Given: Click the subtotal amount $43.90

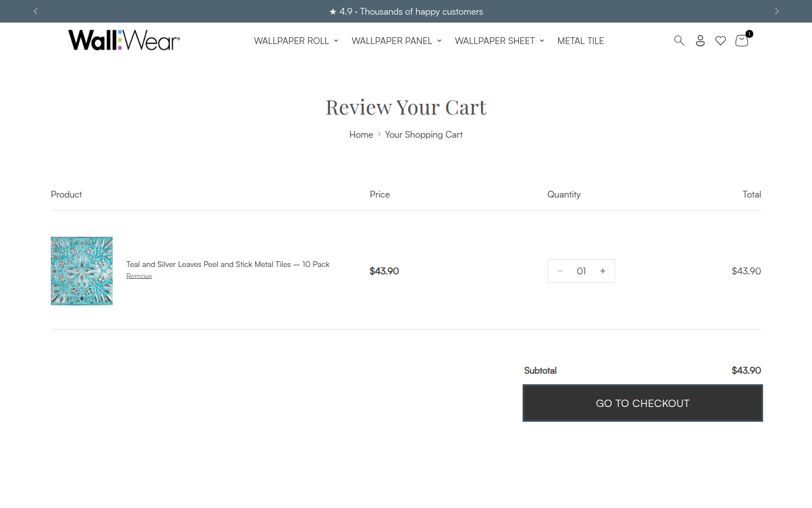Looking at the screenshot, I should coord(746,370).
